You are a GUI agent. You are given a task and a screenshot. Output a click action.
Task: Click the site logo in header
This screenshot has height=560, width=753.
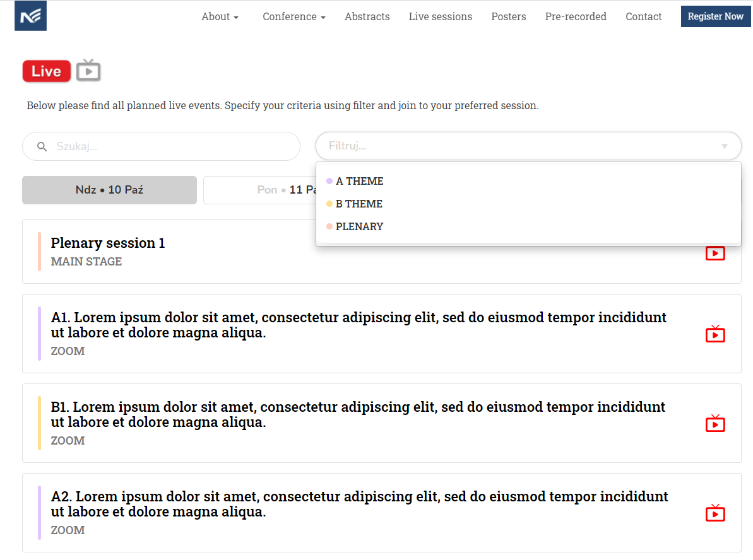click(x=30, y=16)
